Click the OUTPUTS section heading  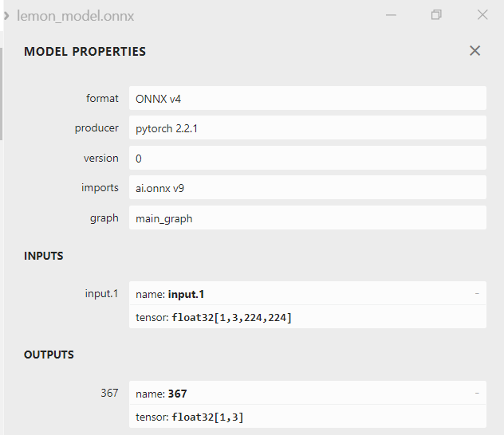[x=49, y=356]
